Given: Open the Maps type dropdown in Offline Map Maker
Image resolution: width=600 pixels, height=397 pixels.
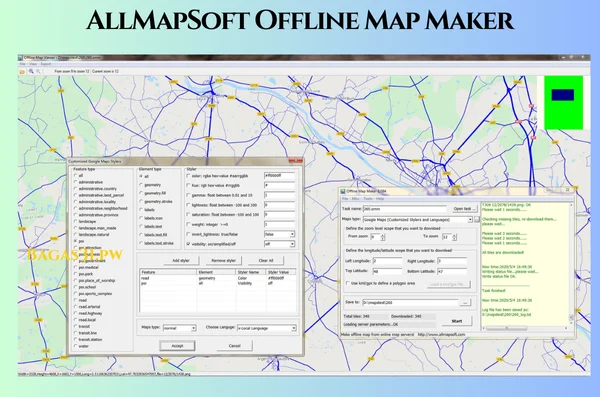Looking at the screenshot, I should click(470, 220).
